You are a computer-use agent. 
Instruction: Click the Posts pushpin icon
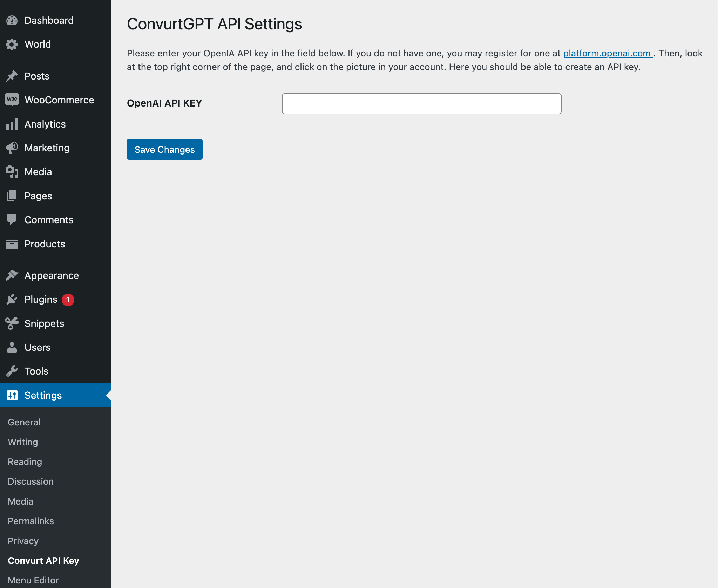[12, 76]
